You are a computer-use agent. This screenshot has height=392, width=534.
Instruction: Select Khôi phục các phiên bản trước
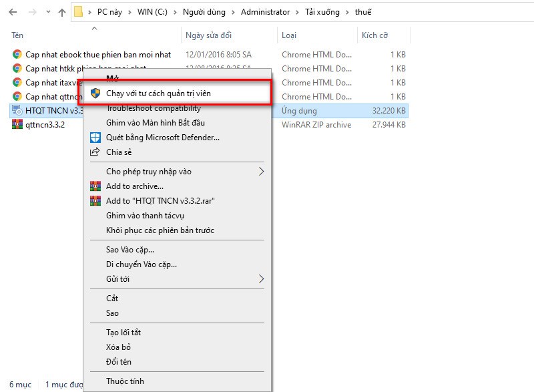(x=160, y=230)
